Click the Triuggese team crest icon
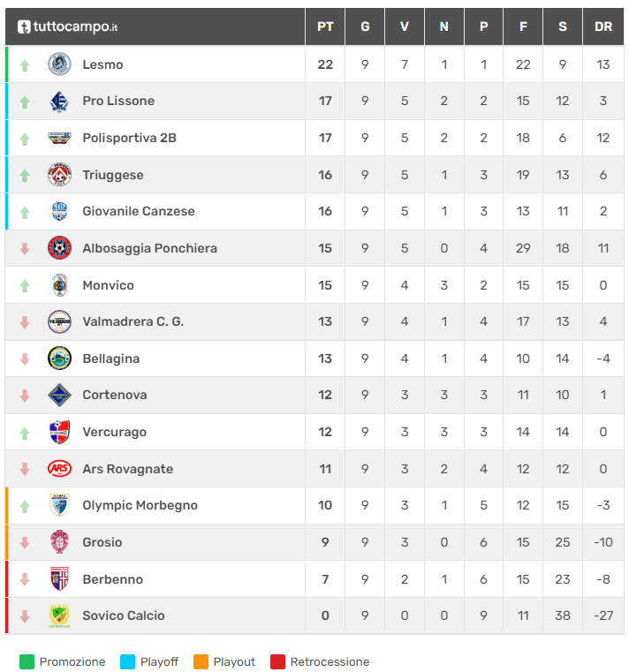 coord(59,175)
